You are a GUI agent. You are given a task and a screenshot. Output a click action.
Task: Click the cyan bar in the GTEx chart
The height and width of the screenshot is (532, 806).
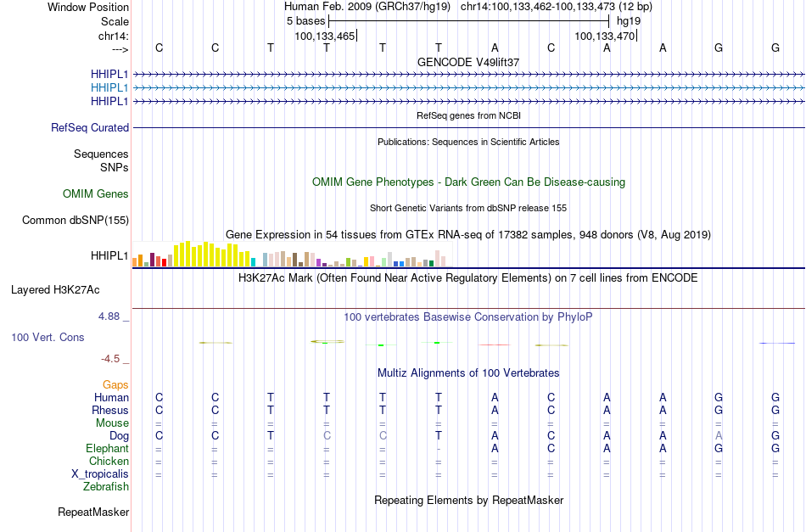[x=253, y=262]
